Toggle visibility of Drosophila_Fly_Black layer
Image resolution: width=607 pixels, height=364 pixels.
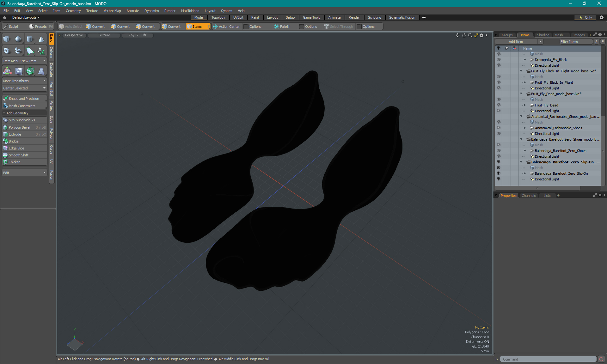point(498,60)
